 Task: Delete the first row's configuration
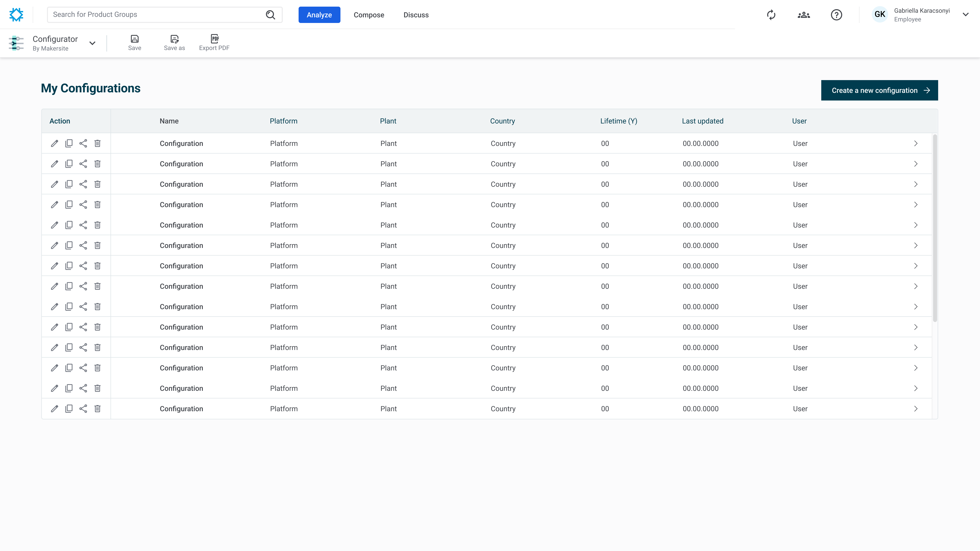click(x=97, y=143)
